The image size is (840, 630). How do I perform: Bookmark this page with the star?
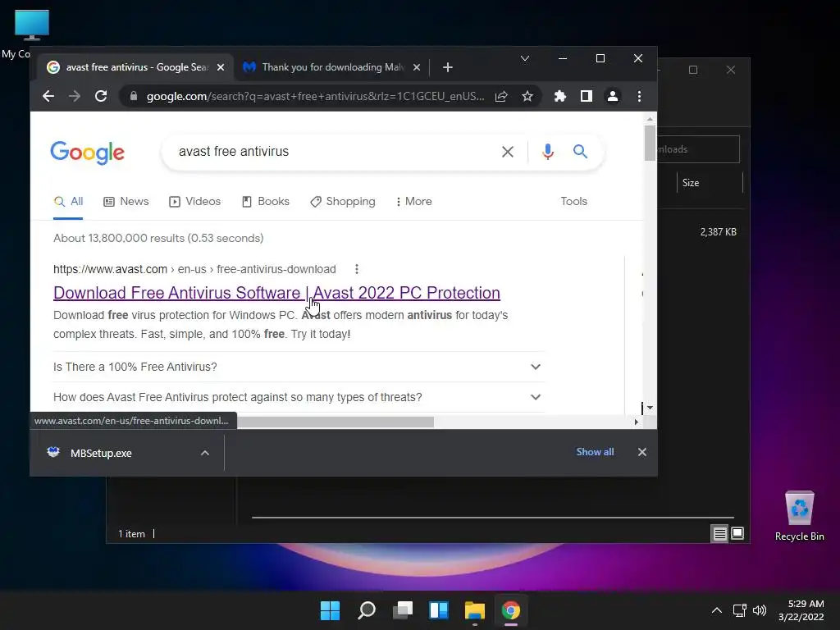tap(527, 97)
